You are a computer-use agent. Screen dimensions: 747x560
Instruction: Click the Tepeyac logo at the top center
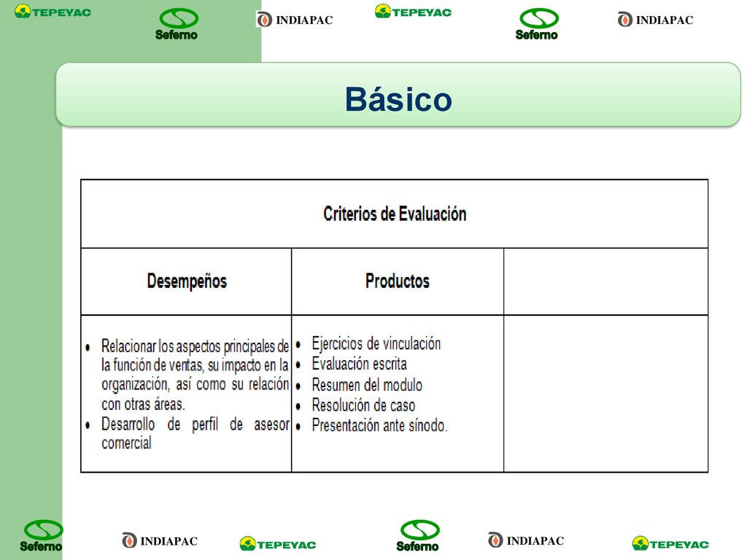pos(414,12)
